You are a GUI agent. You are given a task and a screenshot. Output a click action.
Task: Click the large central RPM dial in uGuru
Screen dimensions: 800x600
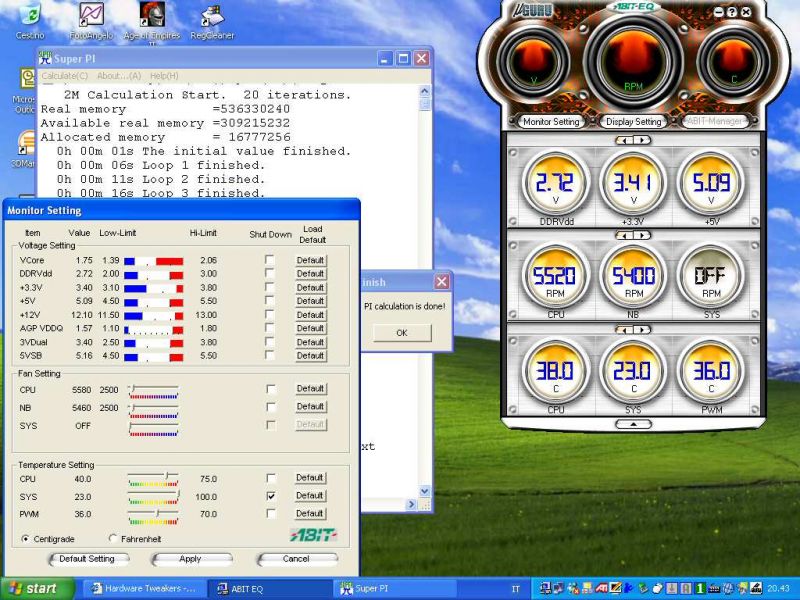[633, 62]
